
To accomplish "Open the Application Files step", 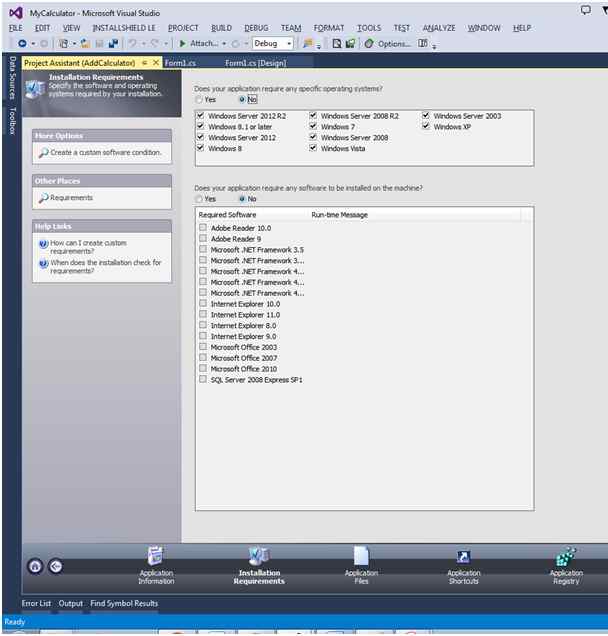I will point(361,565).
